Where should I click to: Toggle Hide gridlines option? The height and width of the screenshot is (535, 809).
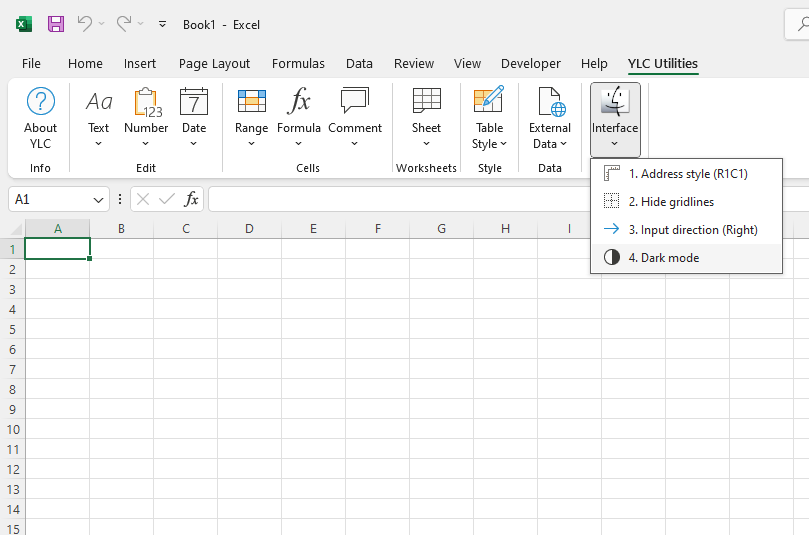point(671,202)
